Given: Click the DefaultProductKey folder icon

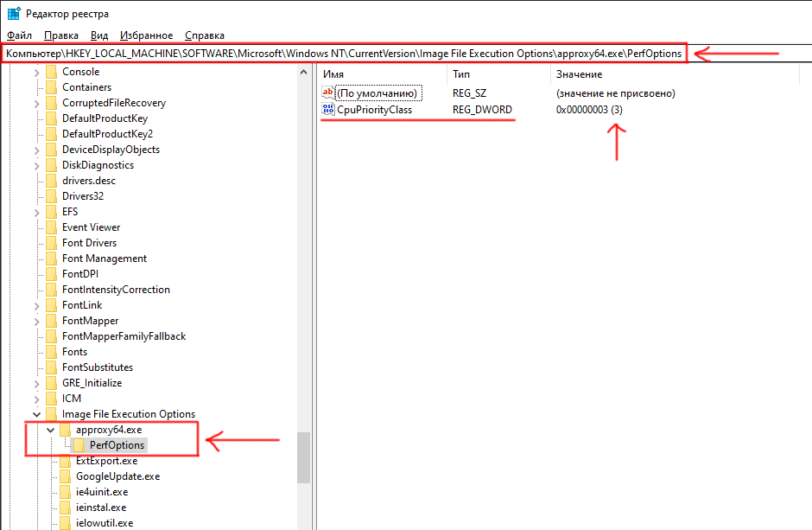Looking at the screenshot, I should (51, 118).
